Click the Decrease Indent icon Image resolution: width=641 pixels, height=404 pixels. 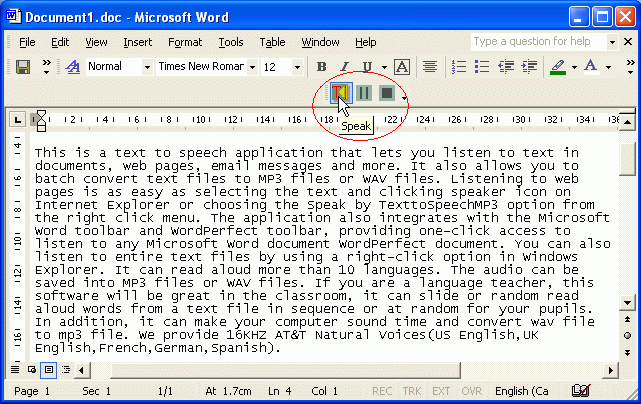(x=506, y=67)
